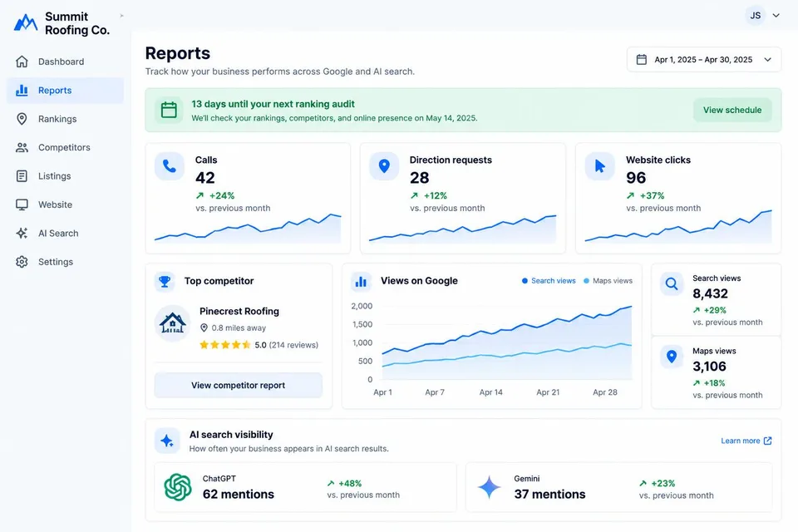798x532 pixels.
Task: Click the external link icon next to Learn more
Action: pos(768,441)
